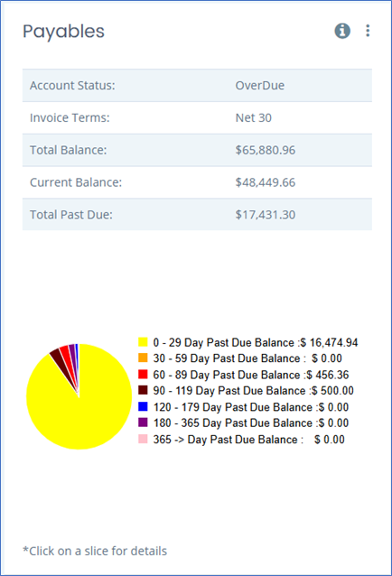Click the pink 365+ Day legend swatch

pyautogui.click(x=143, y=439)
